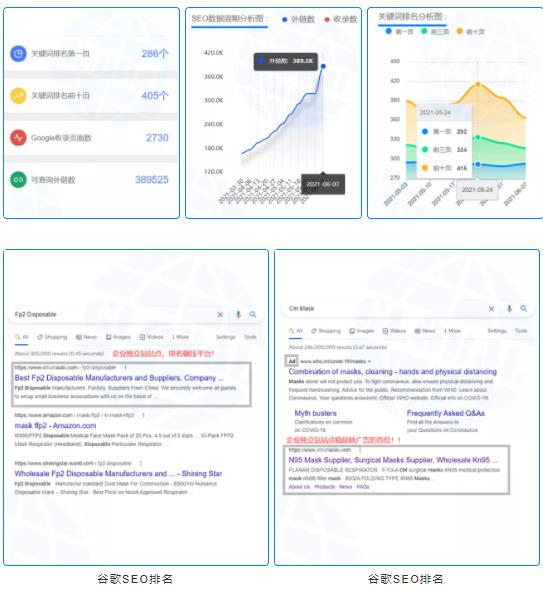Click search magnifier in Cm Mask search bar
This screenshot has width=543, height=592.
(523, 308)
